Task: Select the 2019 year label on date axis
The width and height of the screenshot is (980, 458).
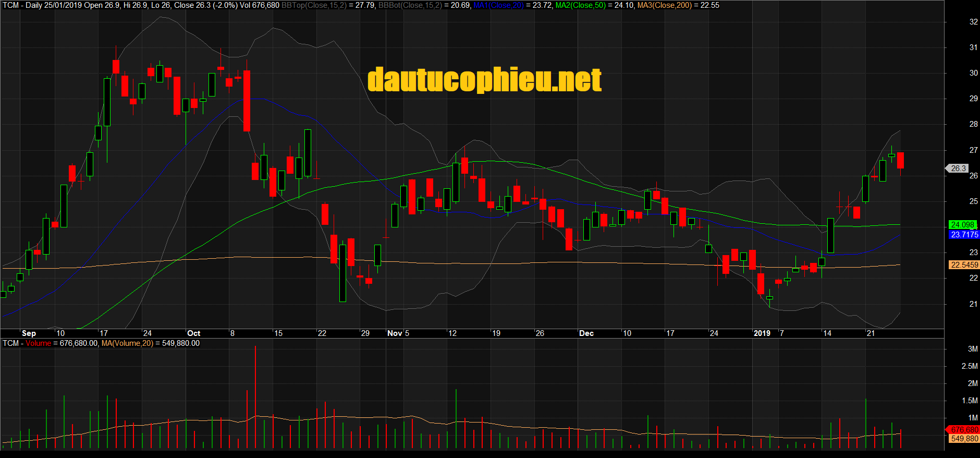Action: click(762, 333)
